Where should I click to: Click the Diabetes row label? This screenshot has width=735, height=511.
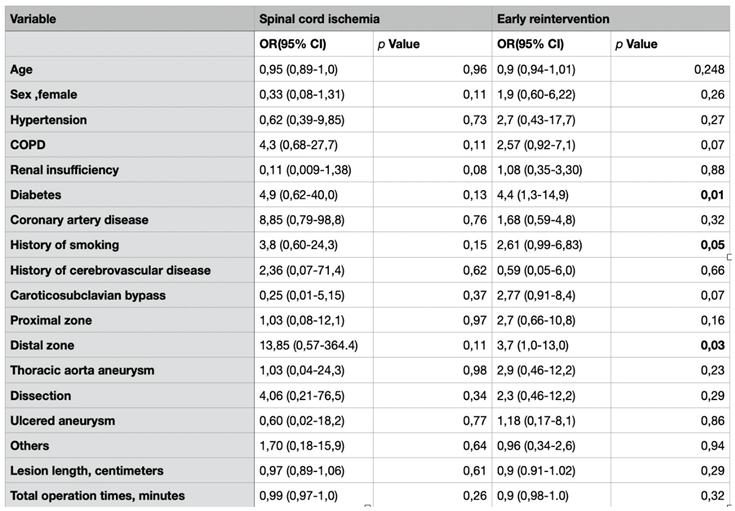[x=35, y=195]
